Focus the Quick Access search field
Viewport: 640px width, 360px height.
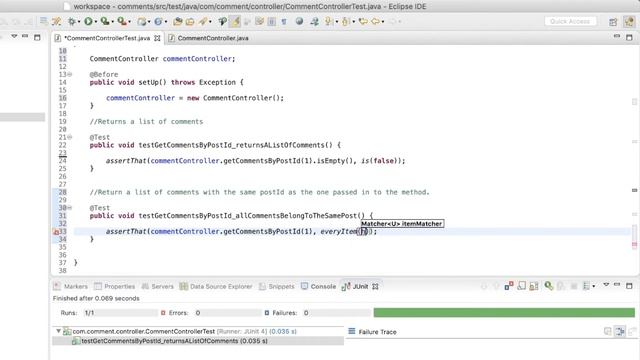[570, 21]
